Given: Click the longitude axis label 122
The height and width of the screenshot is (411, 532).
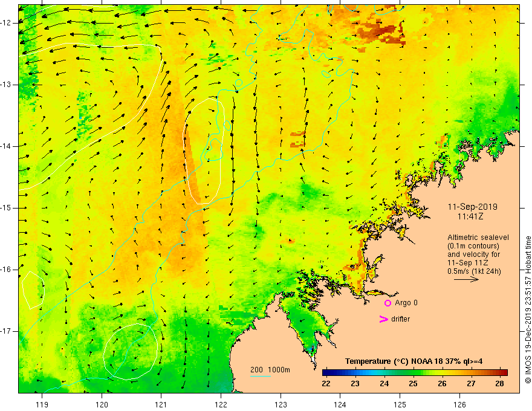Looking at the screenshot, I should pyautogui.click(x=221, y=404).
